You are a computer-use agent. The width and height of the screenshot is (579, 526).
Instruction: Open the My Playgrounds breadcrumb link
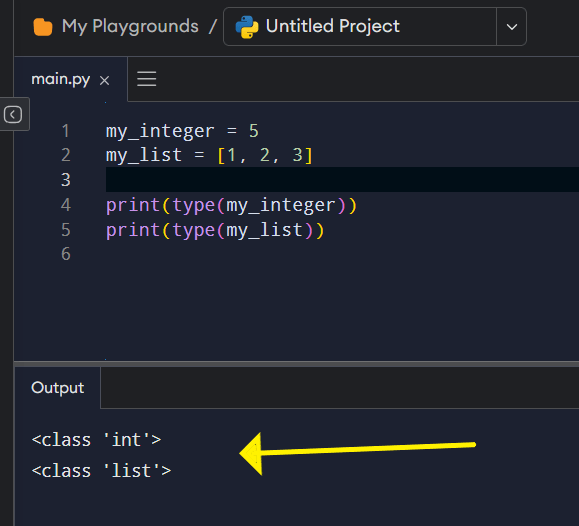[x=130, y=27]
